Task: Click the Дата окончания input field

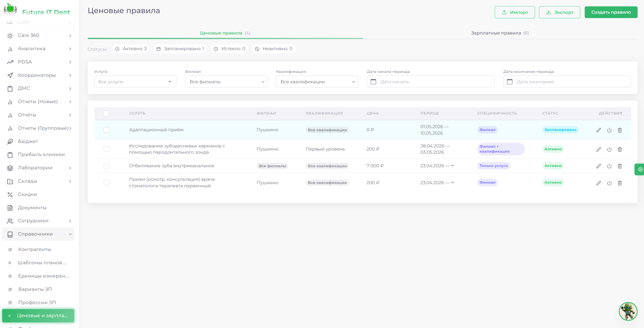Action: (567, 82)
